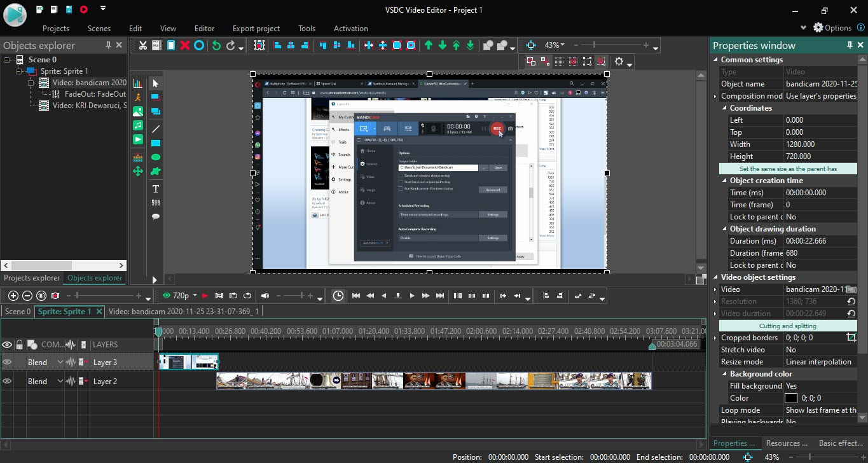Collapse the Common settings section
The image size is (868, 463).
tap(715, 60)
